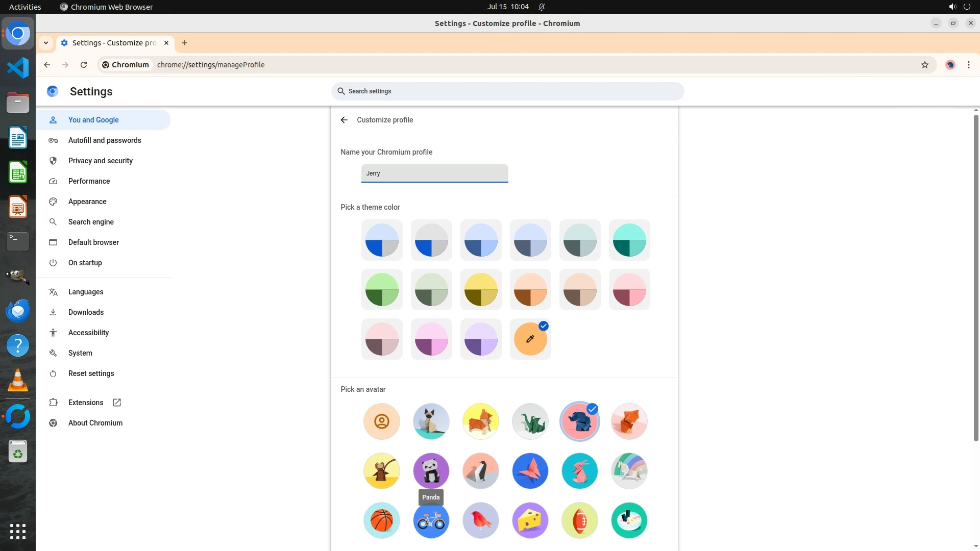Close the Settings tab
Image resolution: width=980 pixels, height=551 pixels.
166,43
